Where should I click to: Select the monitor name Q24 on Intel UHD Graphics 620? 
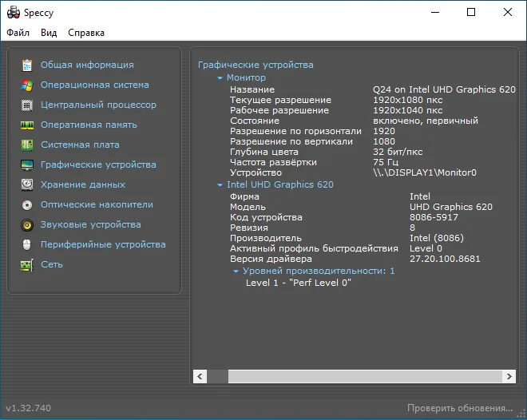pyautogui.click(x=444, y=89)
